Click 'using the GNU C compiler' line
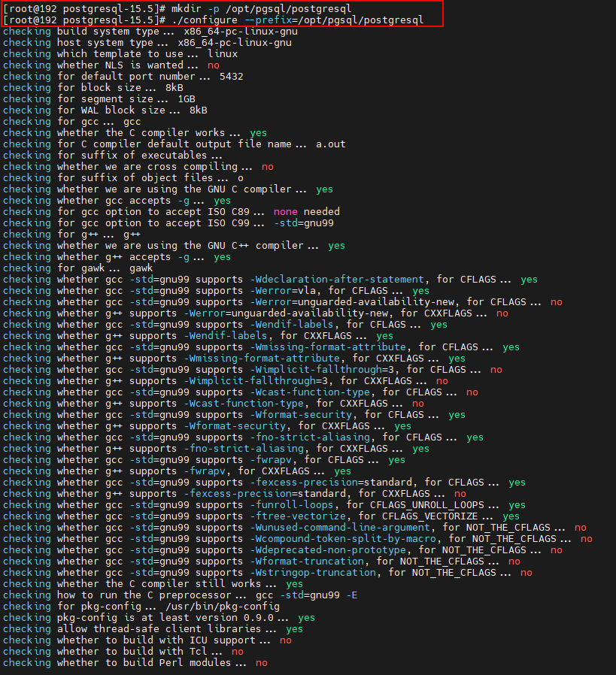The height and width of the screenshot is (675, 616). [x=168, y=189]
